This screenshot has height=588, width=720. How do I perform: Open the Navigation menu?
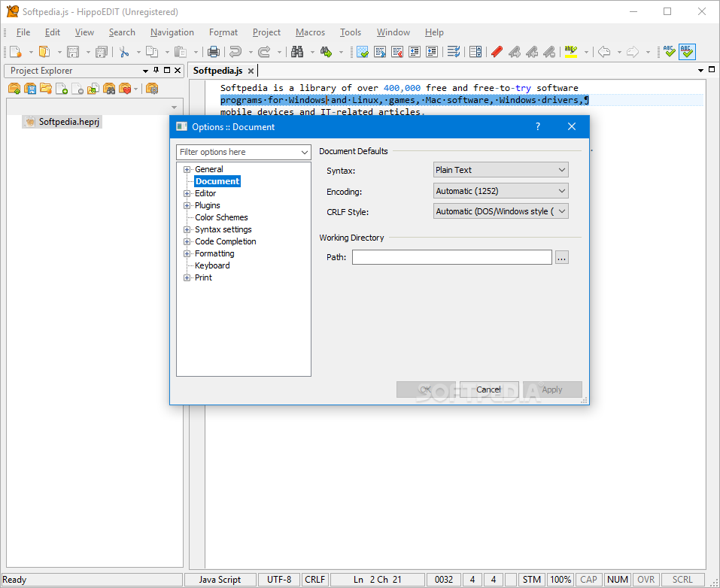point(172,32)
